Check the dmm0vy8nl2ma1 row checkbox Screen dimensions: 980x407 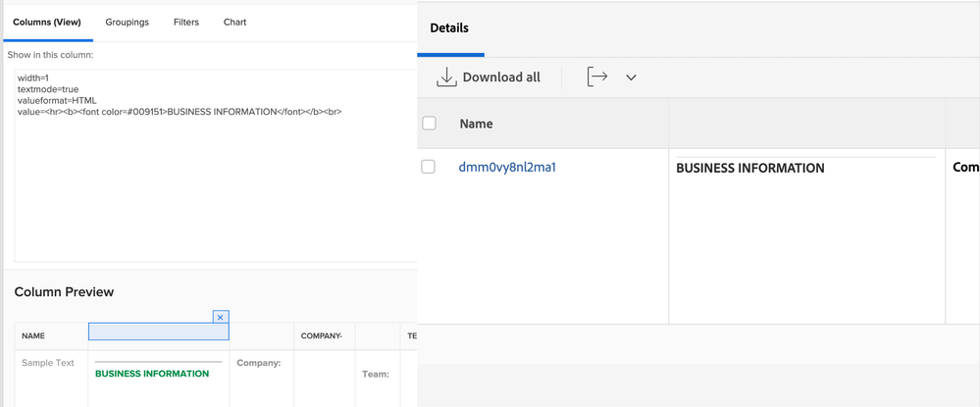click(x=429, y=167)
